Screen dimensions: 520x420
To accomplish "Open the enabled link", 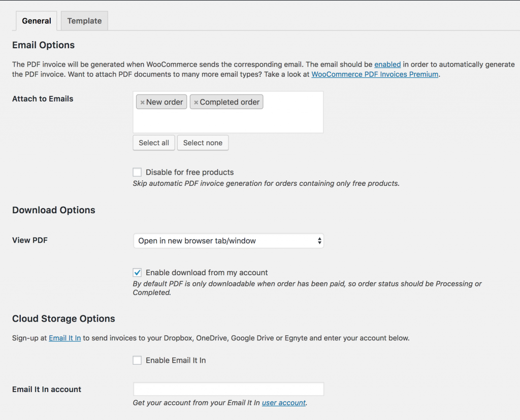I will 387,64.
